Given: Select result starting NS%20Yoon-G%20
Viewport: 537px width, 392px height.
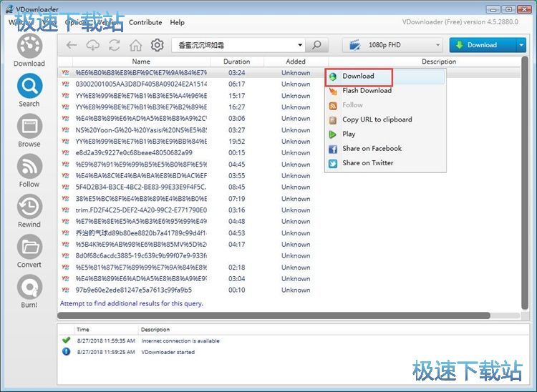Looking at the screenshot, I should 141,130.
